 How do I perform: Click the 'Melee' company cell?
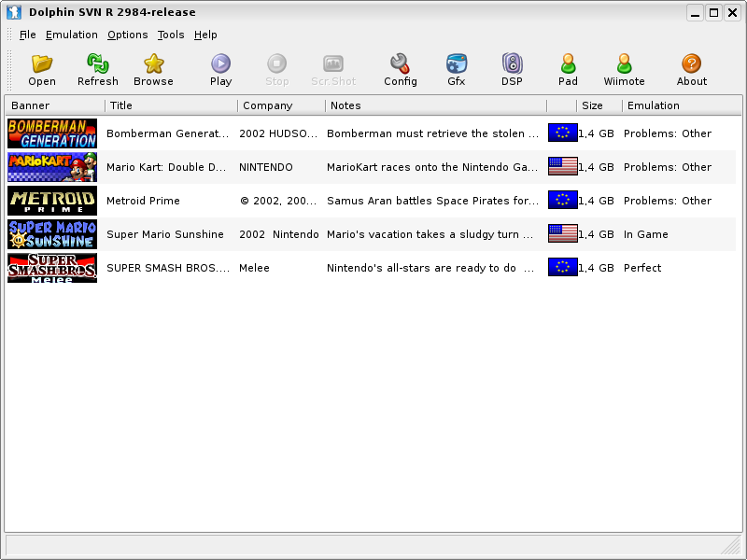254,268
